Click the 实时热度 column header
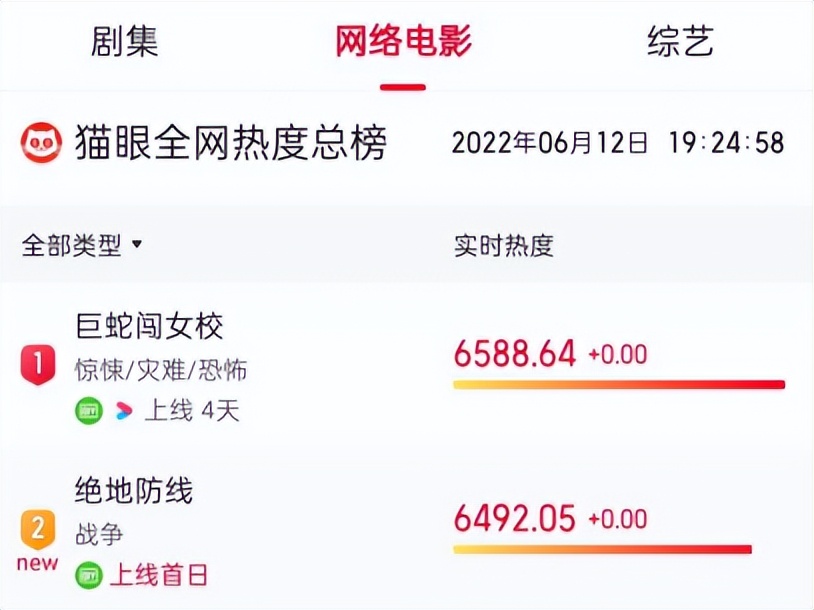Screen dimensions: 814x610 tap(506, 244)
